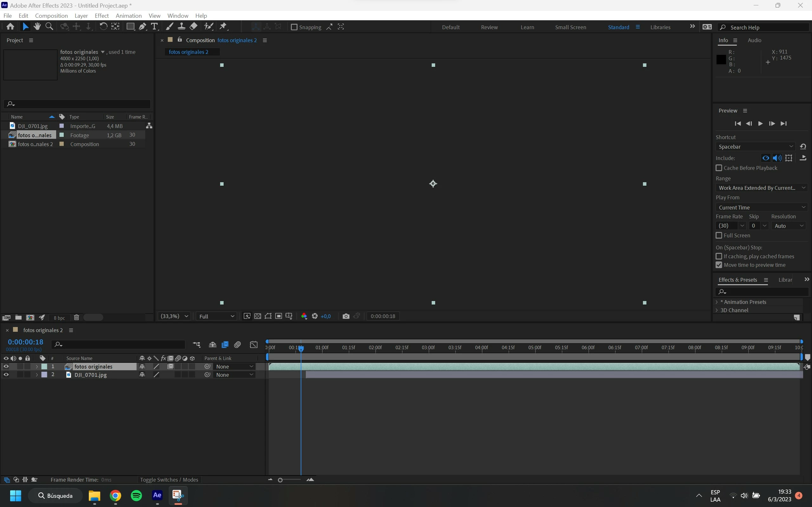Enable the Snapping checkbox

[294, 27]
